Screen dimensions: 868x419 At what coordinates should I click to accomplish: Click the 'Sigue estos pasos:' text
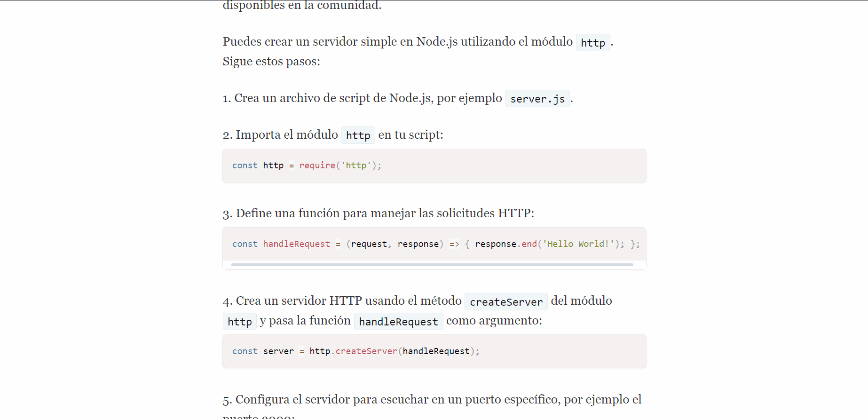(x=271, y=62)
